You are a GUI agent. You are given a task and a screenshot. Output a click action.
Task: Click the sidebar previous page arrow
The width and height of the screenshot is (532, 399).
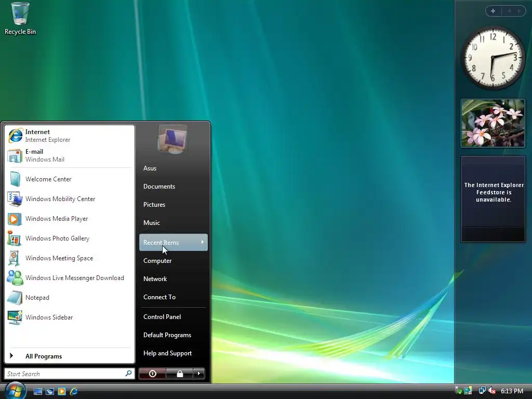509,11
